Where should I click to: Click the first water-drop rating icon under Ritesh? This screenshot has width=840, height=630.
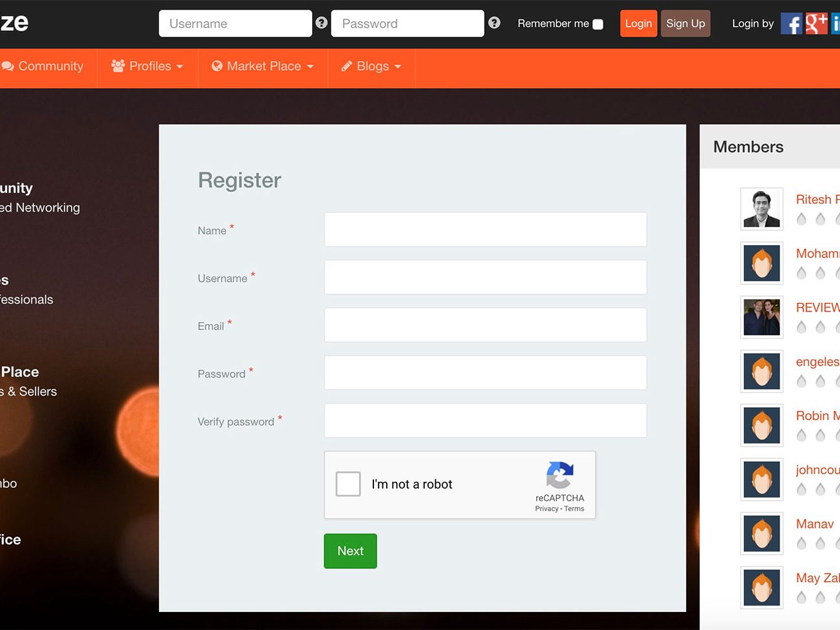[x=801, y=219]
